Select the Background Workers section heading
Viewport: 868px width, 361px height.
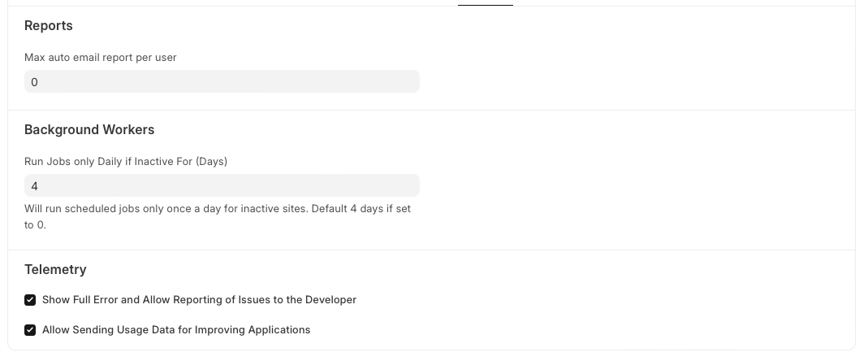point(89,130)
